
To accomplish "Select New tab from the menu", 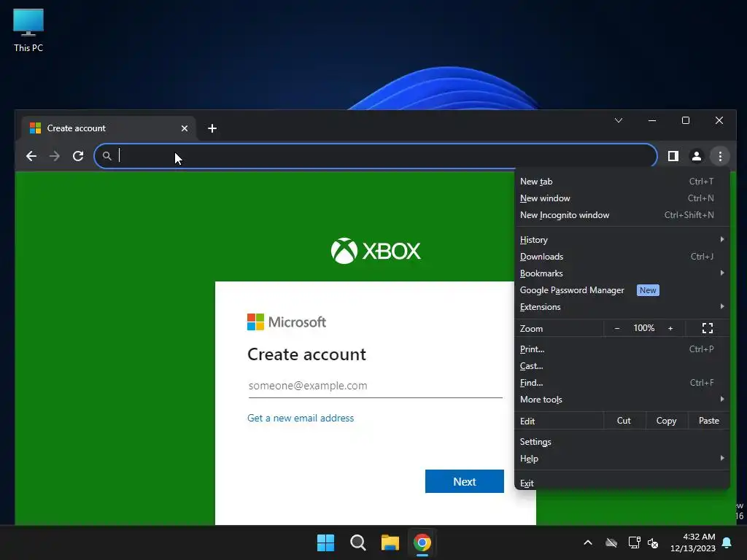I will click(622, 182).
